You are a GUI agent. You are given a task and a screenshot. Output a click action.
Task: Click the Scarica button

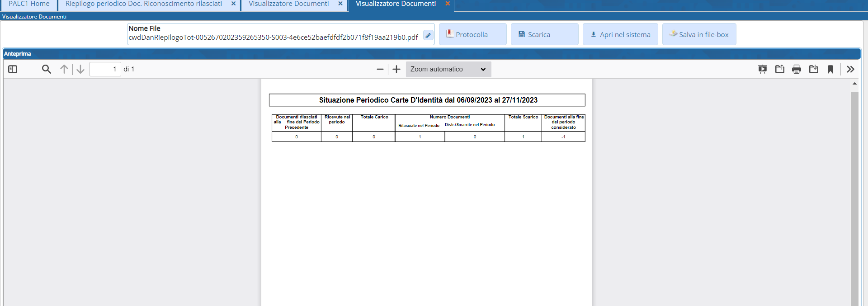[x=544, y=34]
